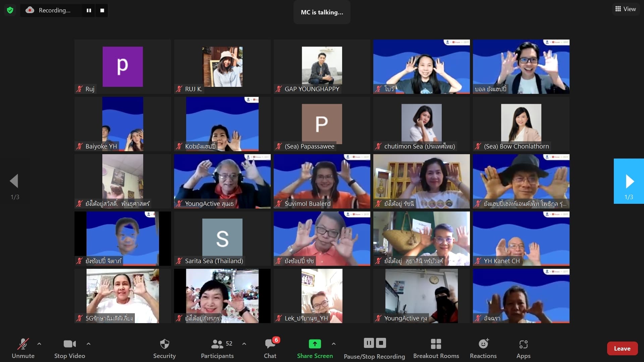Stop the cloud recording at top
This screenshot has height=362, width=644.
(102, 10)
